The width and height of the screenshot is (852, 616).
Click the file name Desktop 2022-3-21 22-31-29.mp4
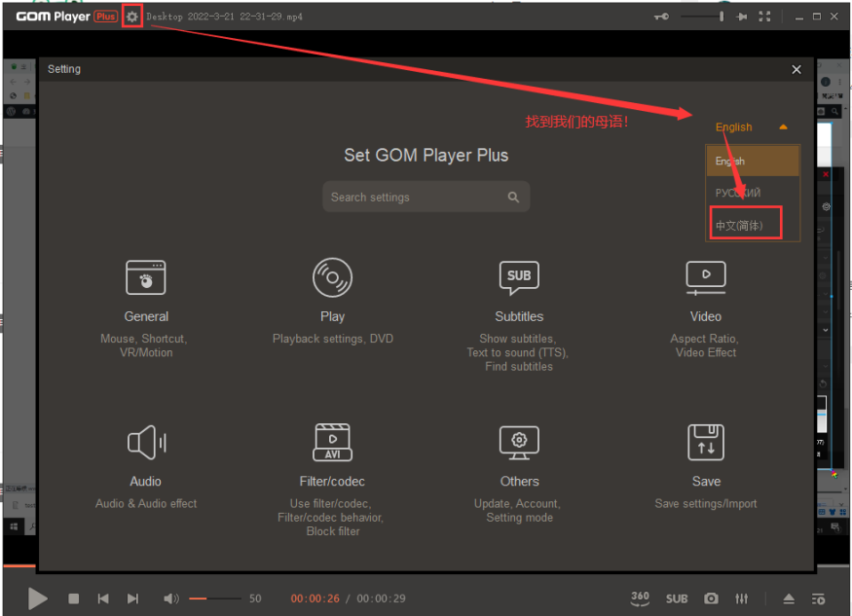click(224, 17)
